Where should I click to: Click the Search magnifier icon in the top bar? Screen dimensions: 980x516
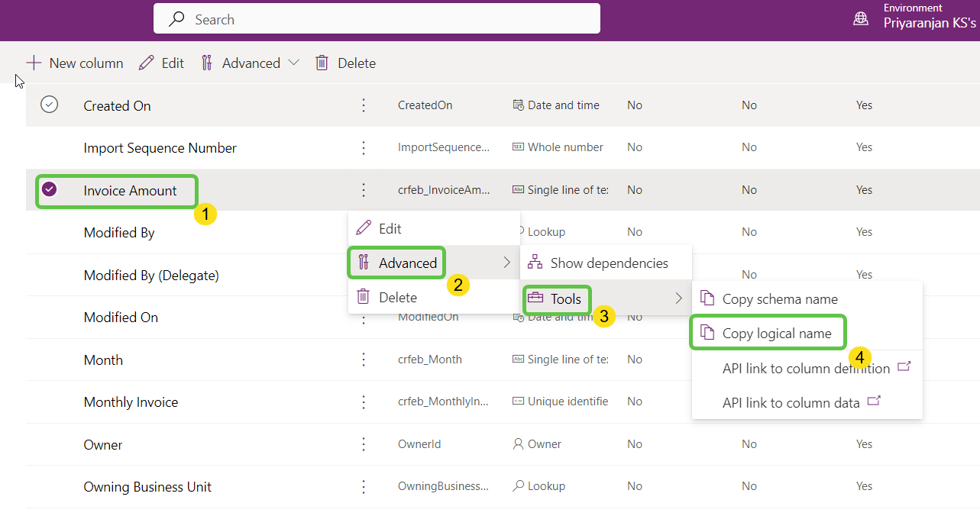point(175,18)
